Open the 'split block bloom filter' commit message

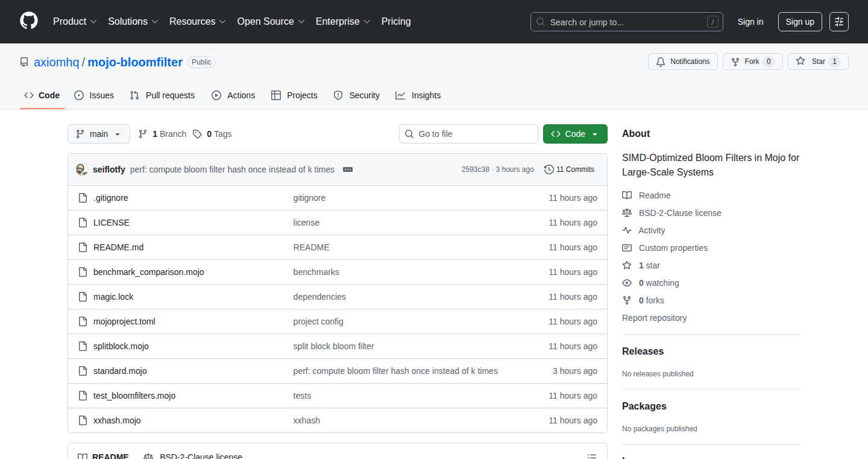[x=333, y=346]
